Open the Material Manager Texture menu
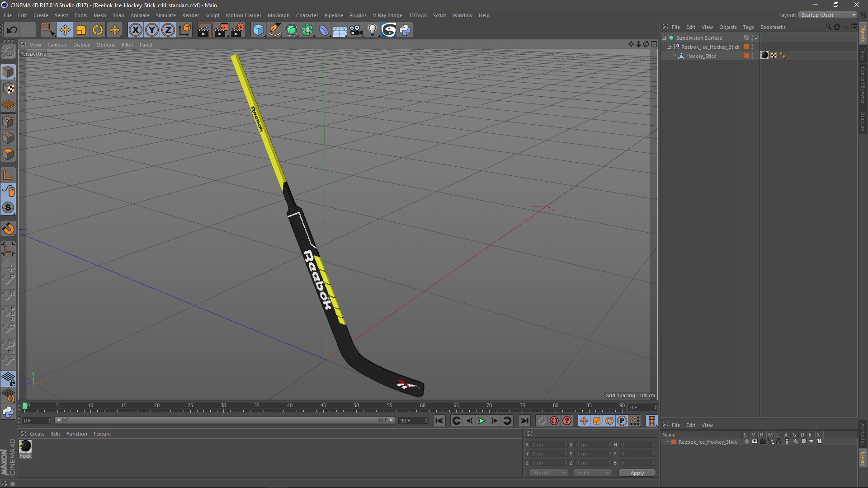868x488 pixels. point(102,434)
